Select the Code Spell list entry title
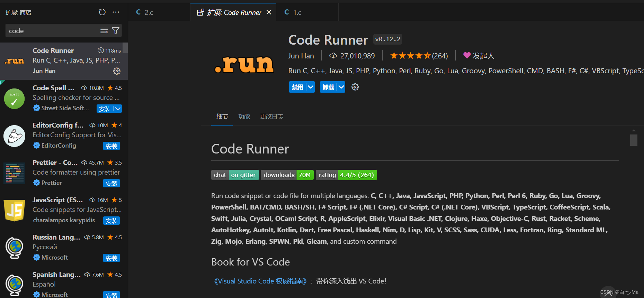Screen dimensions: 644x298 coord(53,88)
